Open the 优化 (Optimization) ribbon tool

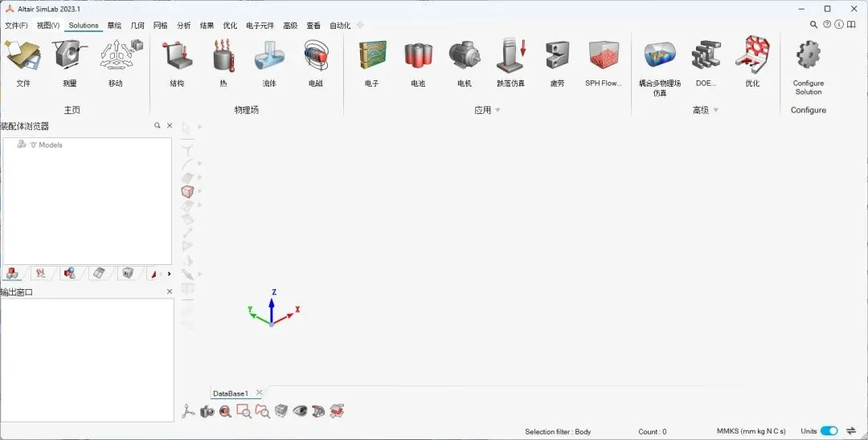(752, 62)
